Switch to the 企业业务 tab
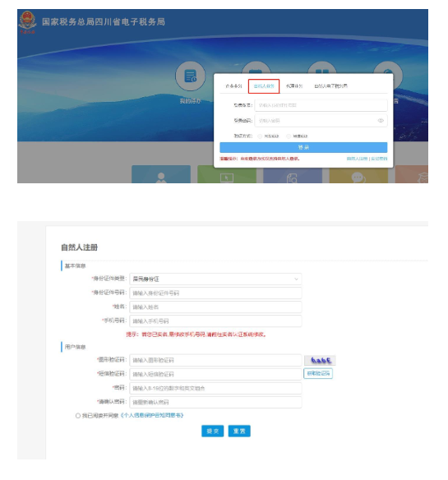The image size is (448, 480). pos(233,86)
